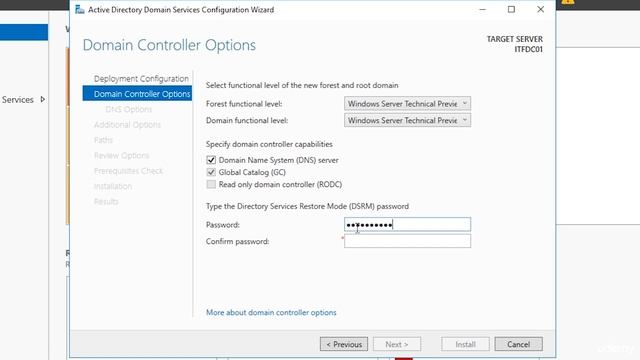This screenshot has width=640, height=360.
Task: Select the Prerequisites Check step
Action: click(128, 171)
